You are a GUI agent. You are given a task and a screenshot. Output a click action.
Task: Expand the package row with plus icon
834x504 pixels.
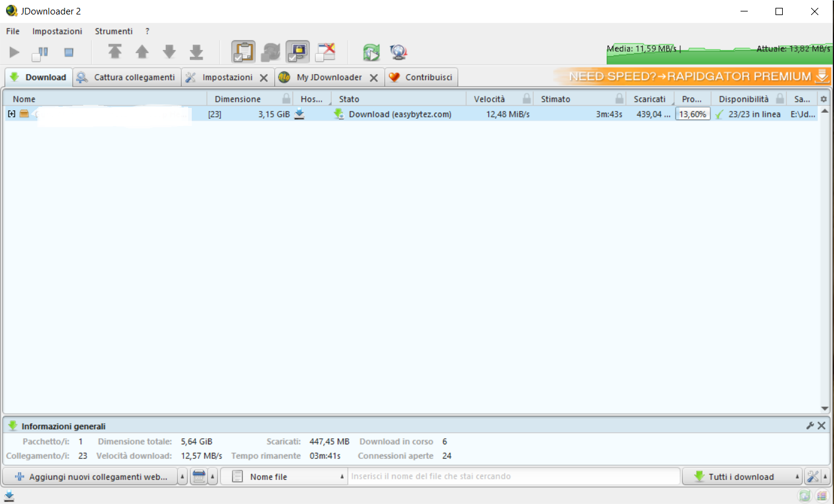(x=11, y=114)
